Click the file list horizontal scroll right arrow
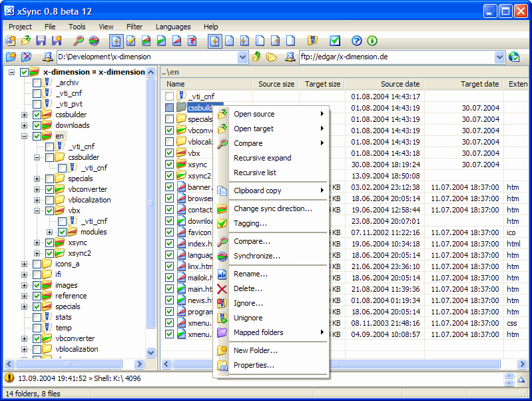Viewport: 532px width, 401px height. [522, 364]
